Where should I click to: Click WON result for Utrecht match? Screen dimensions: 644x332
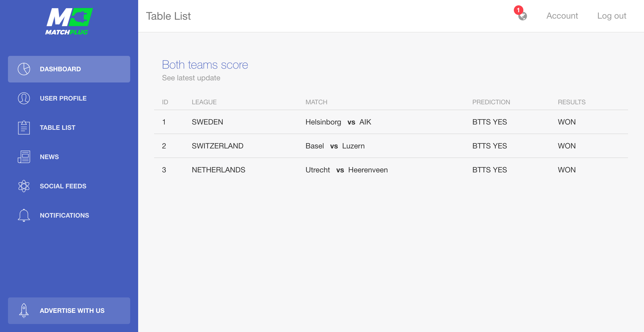tap(567, 170)
